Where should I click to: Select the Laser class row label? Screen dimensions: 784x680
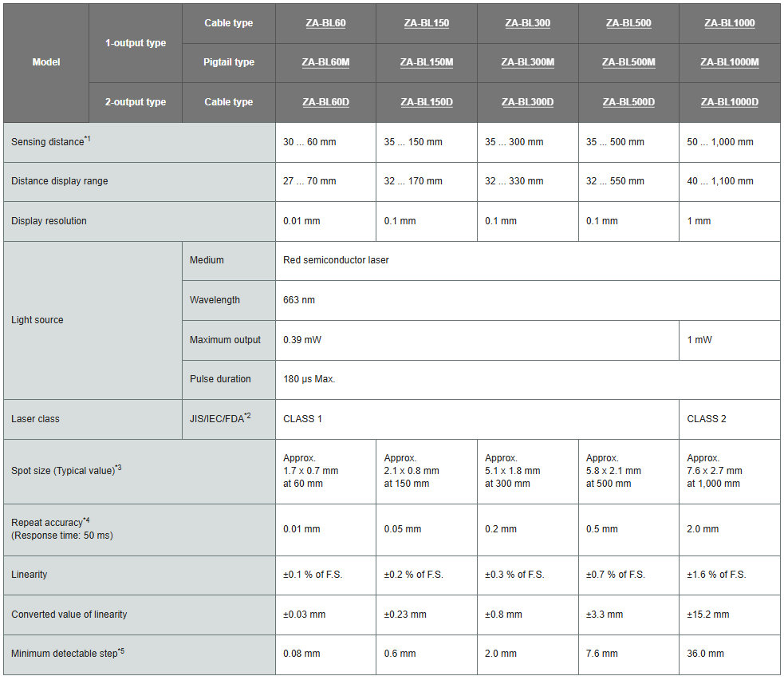pyautogui.click(x=93, y=419)
